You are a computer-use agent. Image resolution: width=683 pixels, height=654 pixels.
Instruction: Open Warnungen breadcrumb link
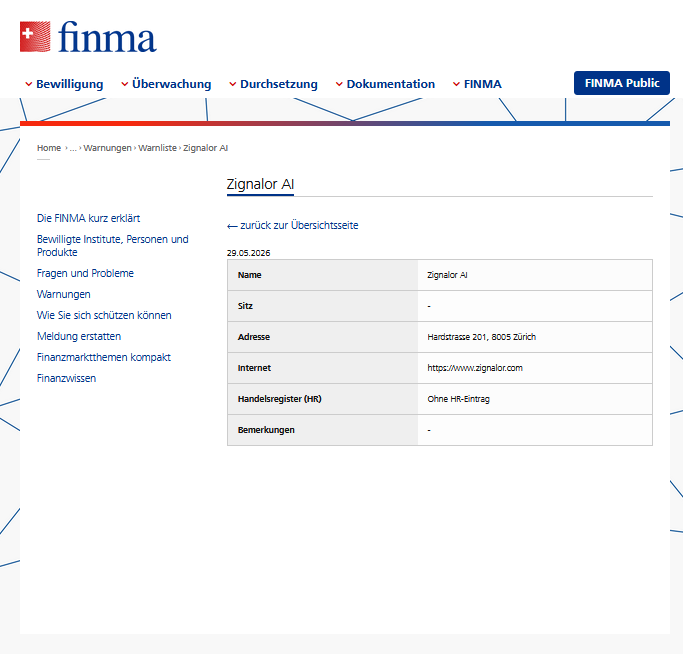click(x=108, y=148)
